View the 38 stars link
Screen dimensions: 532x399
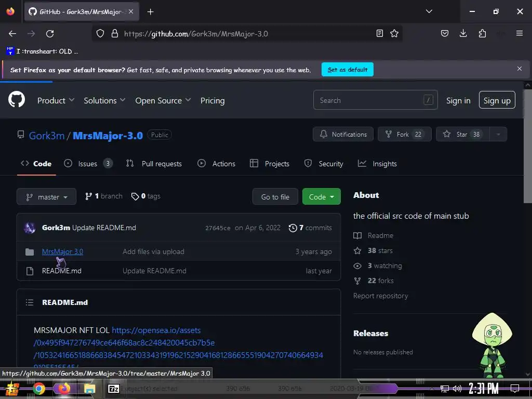373,250
